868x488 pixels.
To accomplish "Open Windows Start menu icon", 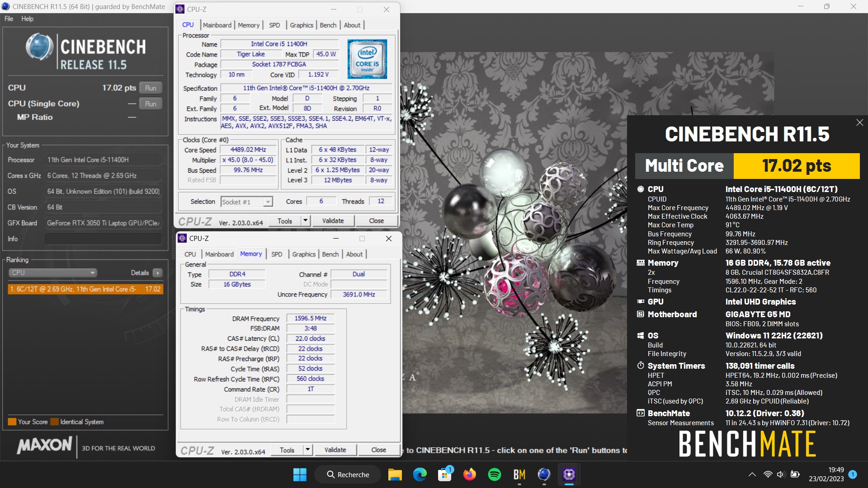I will click(x=300, y=474).
